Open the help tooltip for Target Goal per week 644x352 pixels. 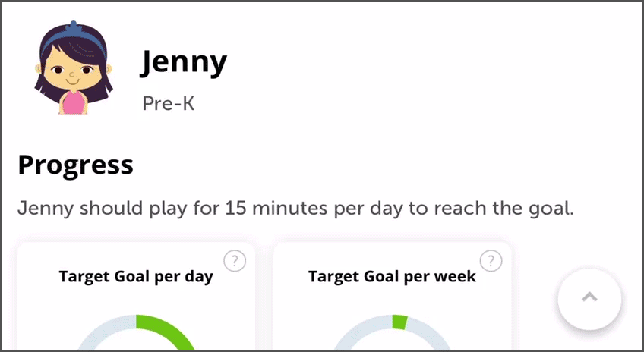click(491, 261)
